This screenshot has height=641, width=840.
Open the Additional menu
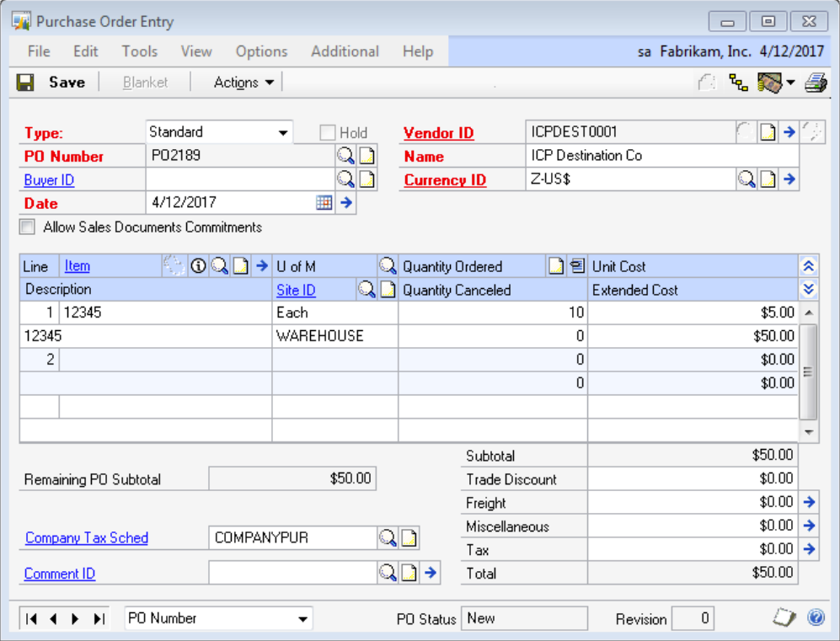point(345,51)
